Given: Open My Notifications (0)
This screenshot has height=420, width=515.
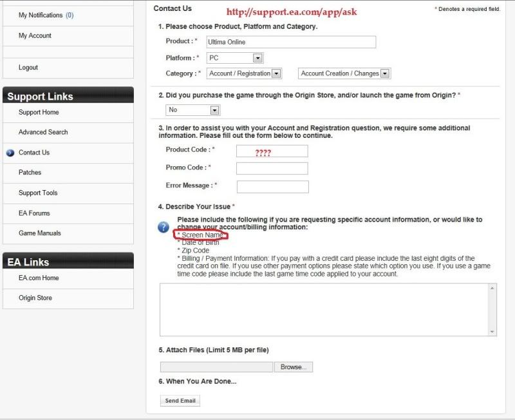Looking at the screenshot, I should (46, 15).
